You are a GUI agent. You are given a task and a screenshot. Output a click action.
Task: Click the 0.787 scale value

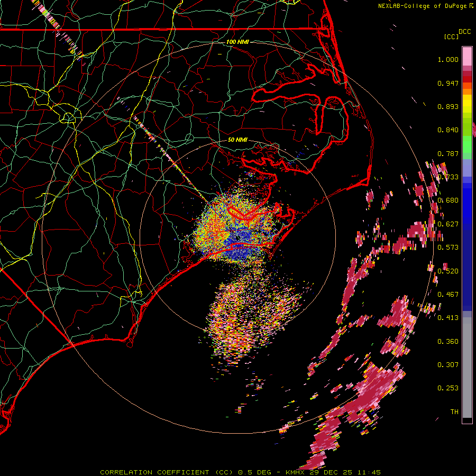(x=448, y=153)
